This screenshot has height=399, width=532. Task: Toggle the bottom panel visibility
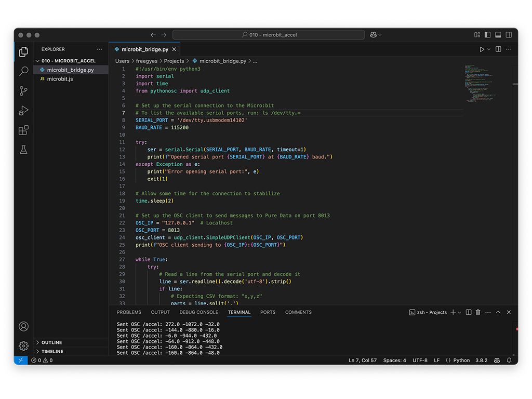click(x=498, y=35)
